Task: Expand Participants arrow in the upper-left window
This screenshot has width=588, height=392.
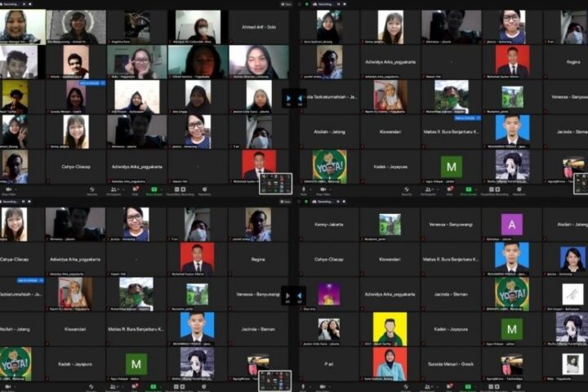Action: (x=123, y=189)
